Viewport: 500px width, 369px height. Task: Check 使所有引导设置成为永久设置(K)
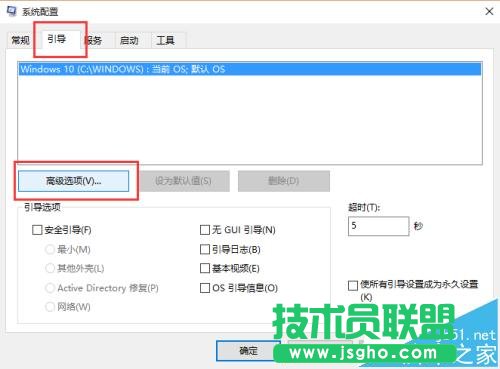click(x=353, y=285)
